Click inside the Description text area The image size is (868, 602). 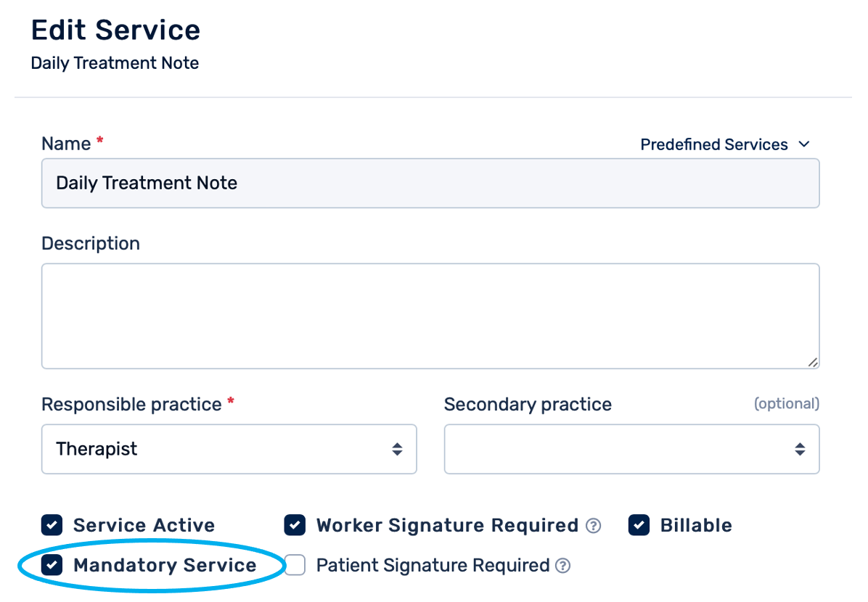coord(430,316)
